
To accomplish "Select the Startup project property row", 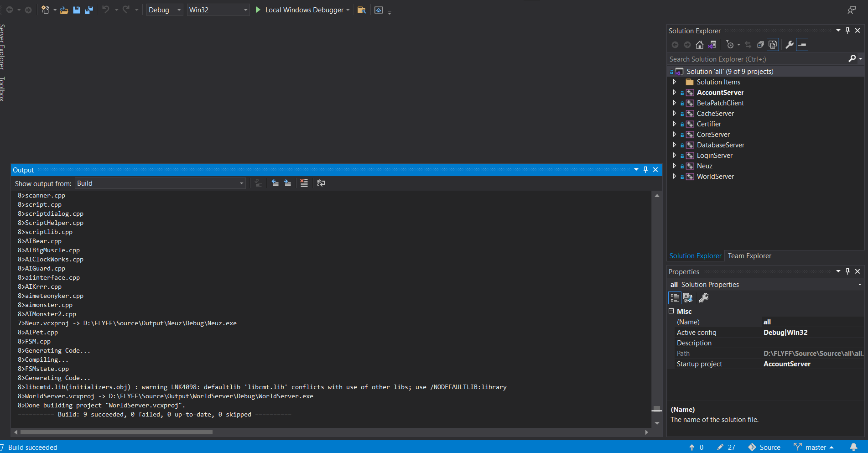I will click(766, 364).
